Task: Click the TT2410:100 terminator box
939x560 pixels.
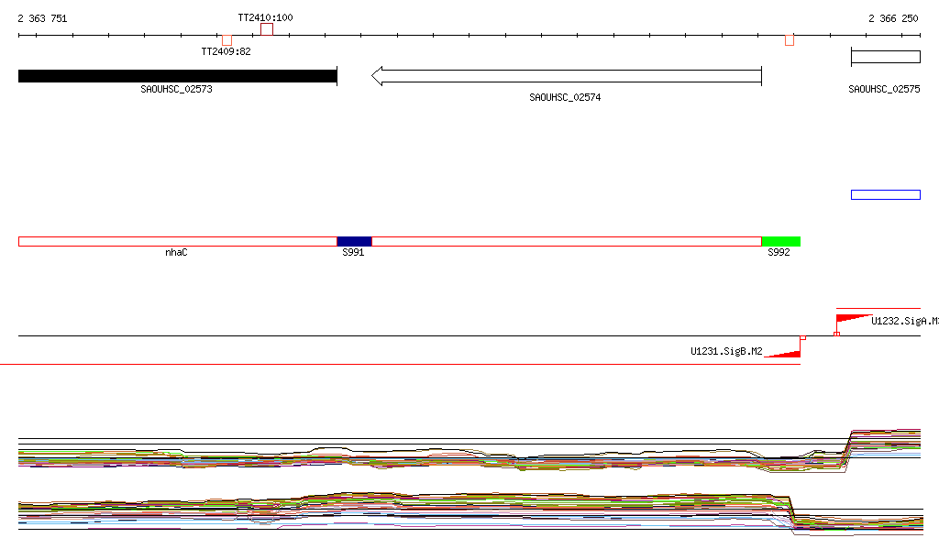Action: [267, 29]
